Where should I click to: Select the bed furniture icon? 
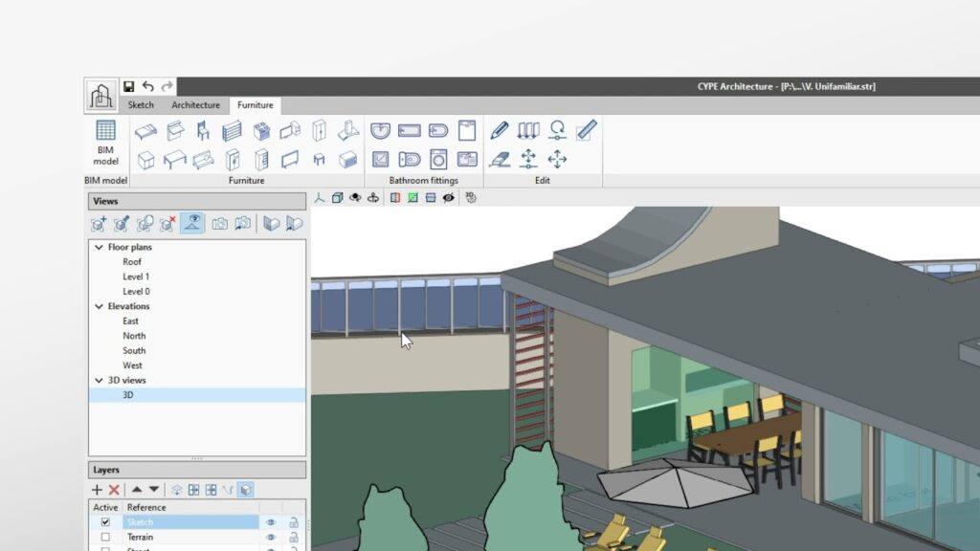[145, 131]
